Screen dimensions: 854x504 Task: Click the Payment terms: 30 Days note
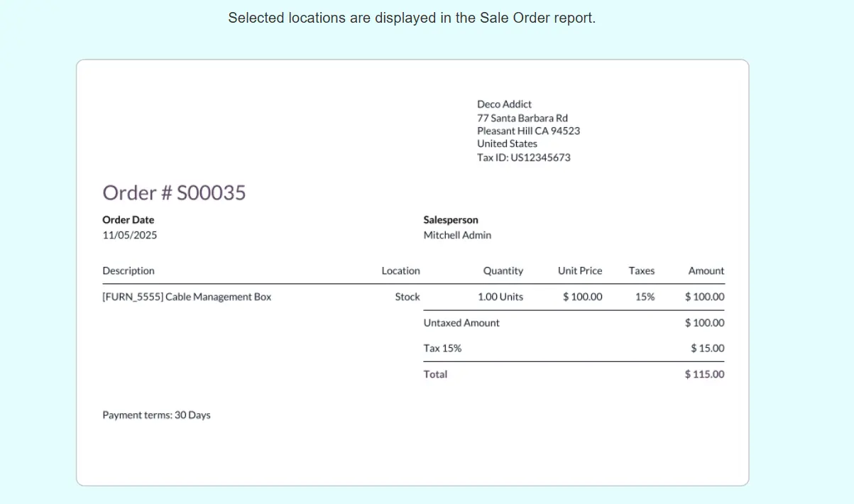point(156,415)
